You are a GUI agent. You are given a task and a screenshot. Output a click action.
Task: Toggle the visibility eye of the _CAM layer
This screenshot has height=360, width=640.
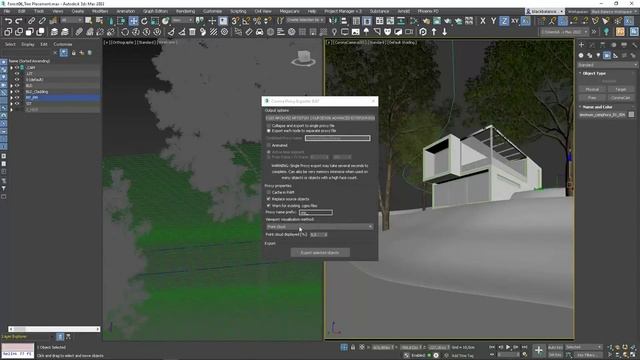click(17, 68)
